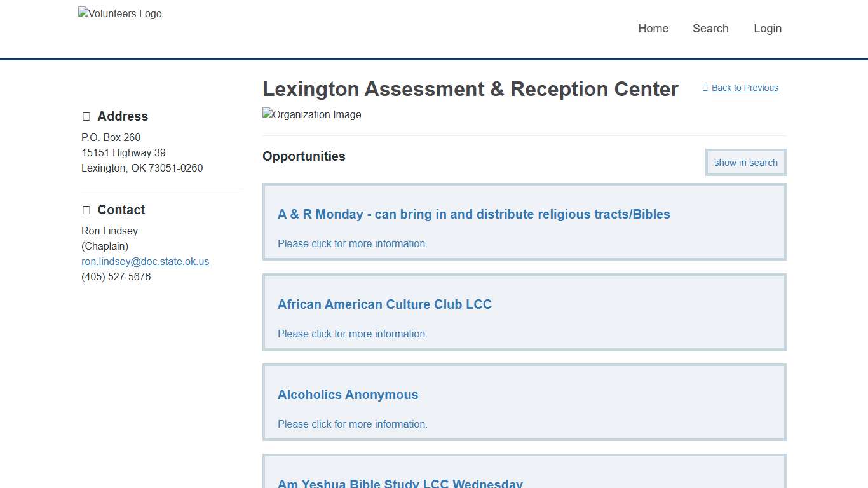Click the phone number (405) 527-5676
Screen dimensions: 868x488
pos(116,276)
